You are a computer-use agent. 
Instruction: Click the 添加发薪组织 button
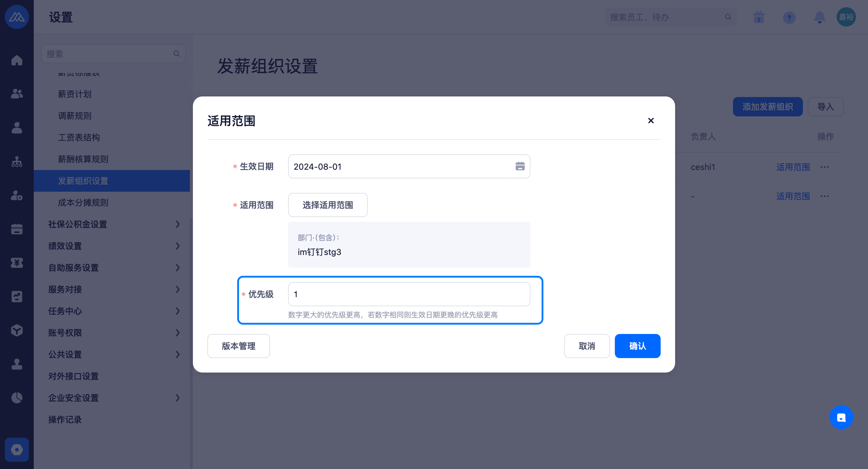pos(768,107)
